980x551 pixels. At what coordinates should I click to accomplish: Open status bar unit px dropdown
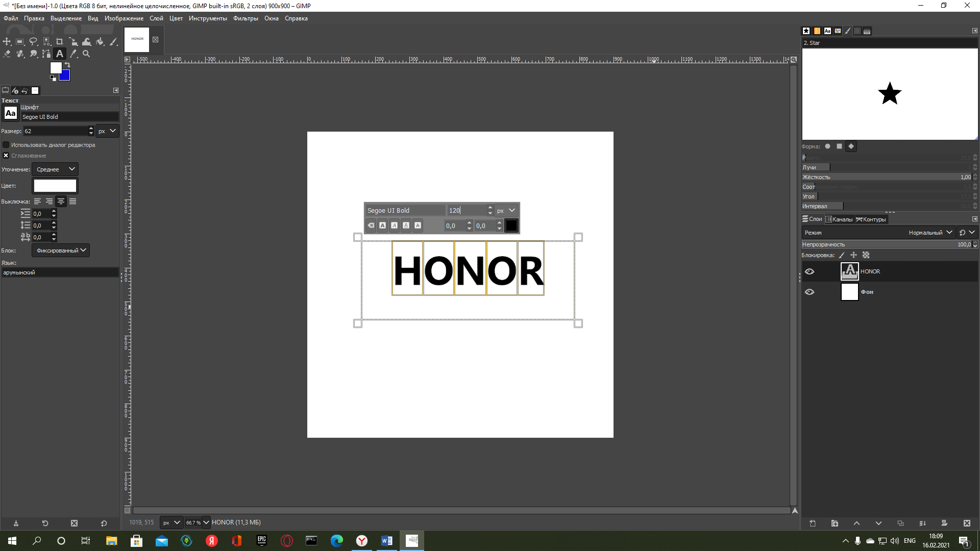click(171, 522)
